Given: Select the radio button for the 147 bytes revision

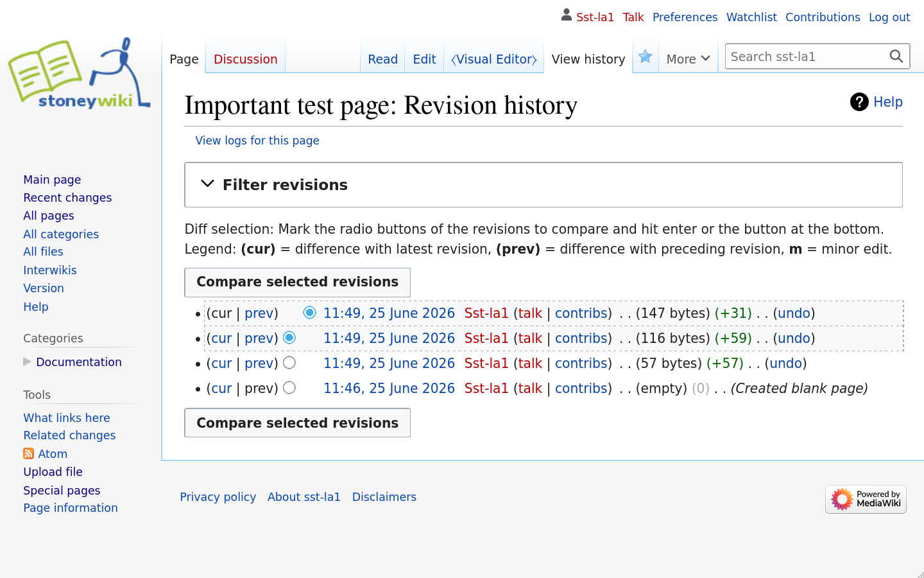Looking at the screenshot, I should coord(309,313).
